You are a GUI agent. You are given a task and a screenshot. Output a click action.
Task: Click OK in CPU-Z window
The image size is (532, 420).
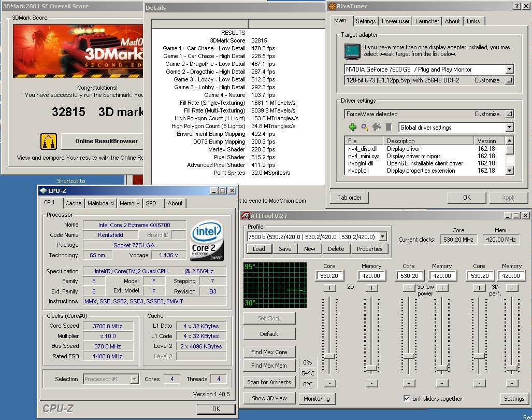tap(216, 409)
